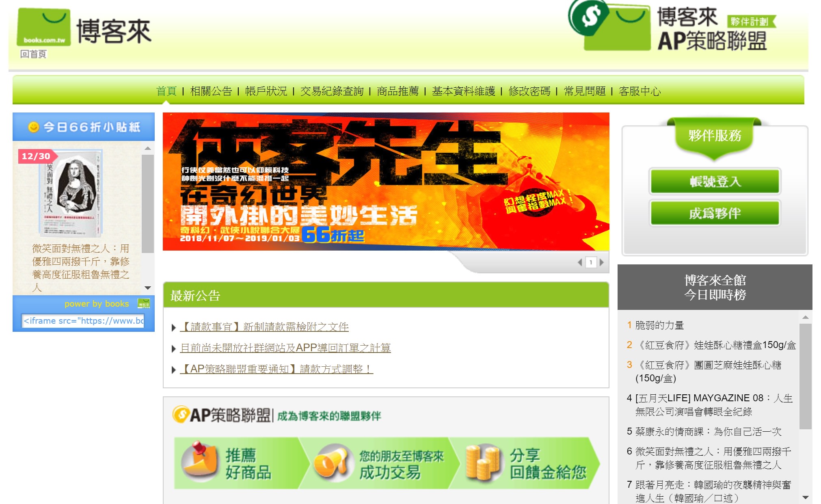
Task: Show the previous banner with left arrow
Action: click(580, 262)
